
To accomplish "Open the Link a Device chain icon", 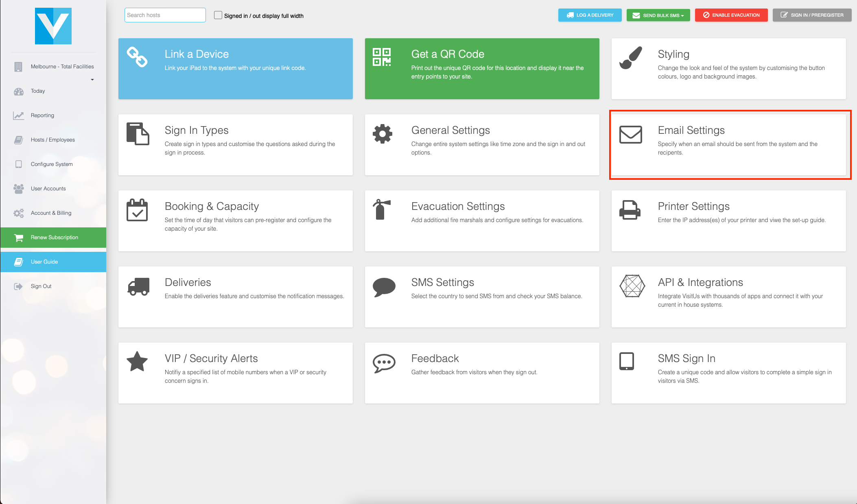I will pyautogui.click(x=137, y=58).
